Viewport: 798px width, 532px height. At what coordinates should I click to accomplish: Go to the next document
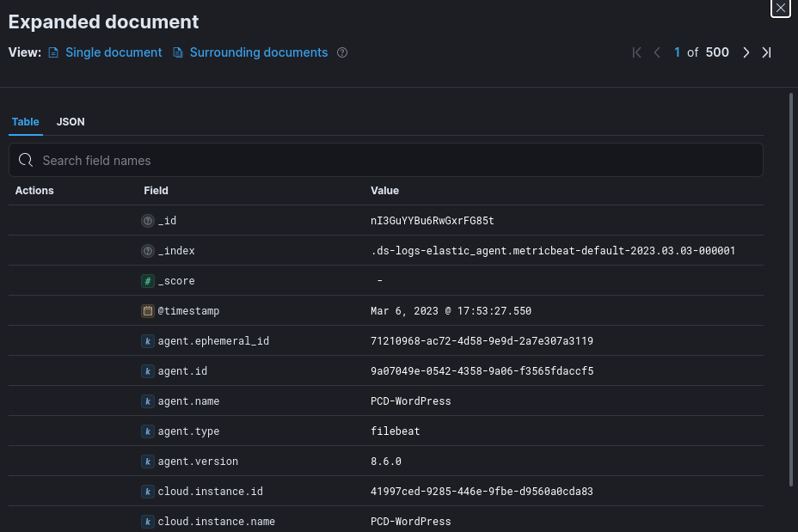click(x=746, y=52)
